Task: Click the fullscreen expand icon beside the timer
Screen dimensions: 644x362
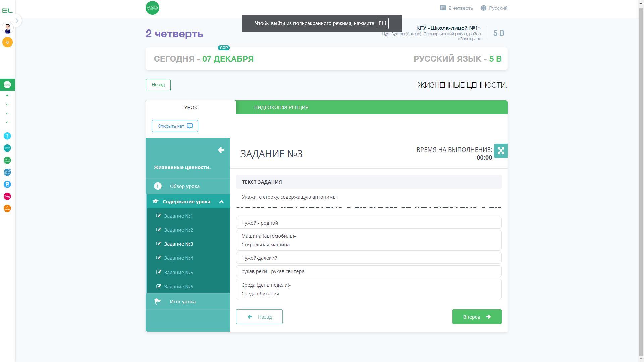Action: point(500,151)
